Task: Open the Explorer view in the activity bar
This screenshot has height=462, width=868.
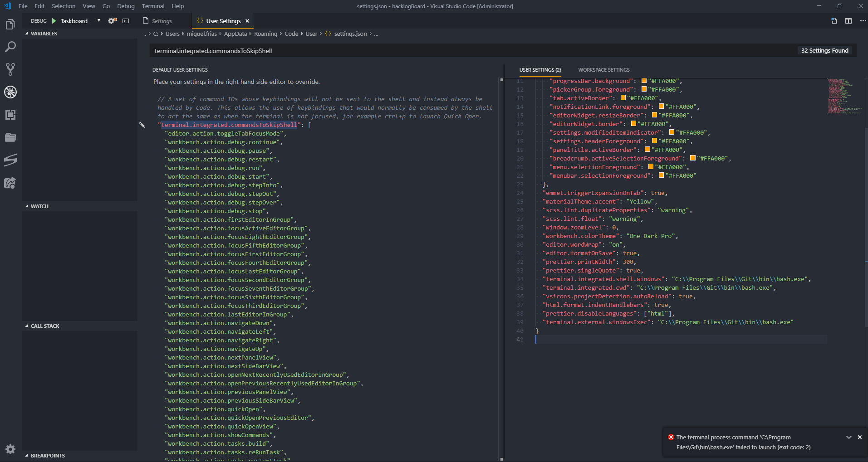Action: click(x=10, y=24)
